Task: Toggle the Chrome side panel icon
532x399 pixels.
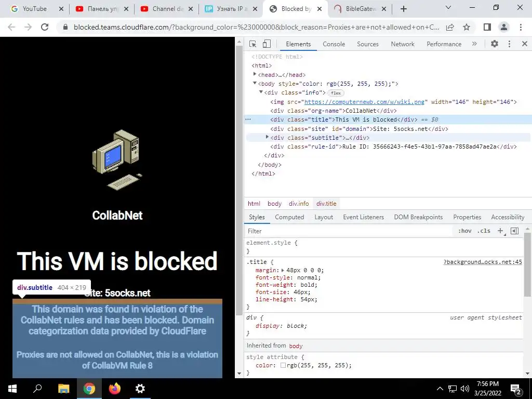Action: tap(487, 27)
